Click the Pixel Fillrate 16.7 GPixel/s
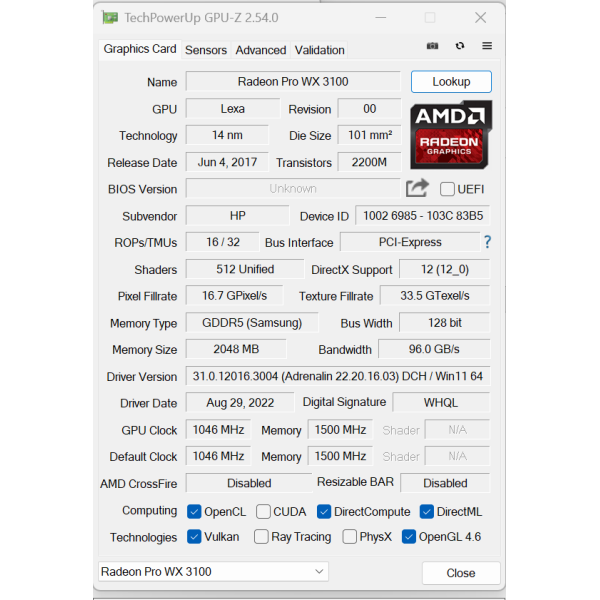This screenshot has height=600, width=600. coord(235,295)
